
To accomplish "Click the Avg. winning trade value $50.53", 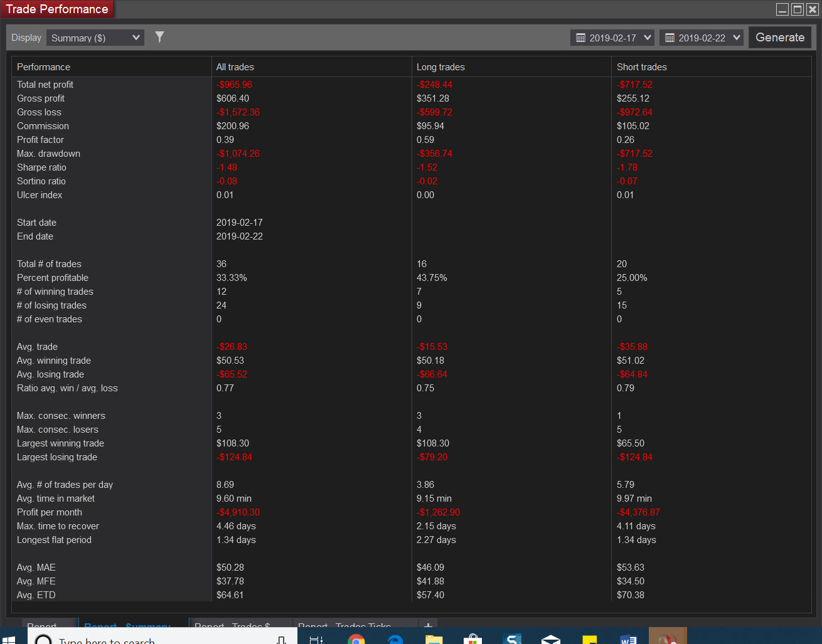I will [230, 361].
